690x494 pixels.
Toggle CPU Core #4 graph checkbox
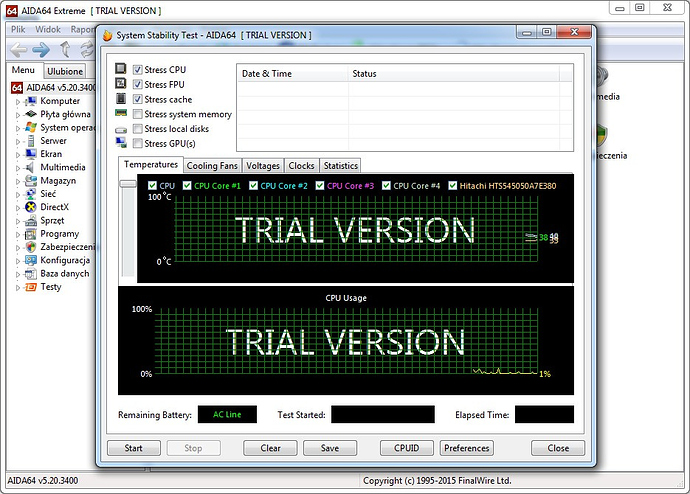tap(386, 186)
